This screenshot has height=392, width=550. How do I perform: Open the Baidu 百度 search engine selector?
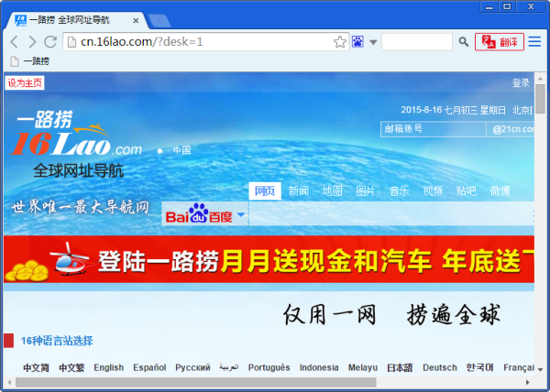[x=204, y=213]
